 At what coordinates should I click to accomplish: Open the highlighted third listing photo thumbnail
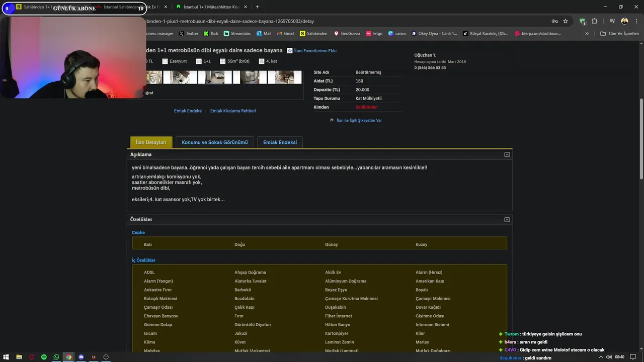click(x=215, y=77)
